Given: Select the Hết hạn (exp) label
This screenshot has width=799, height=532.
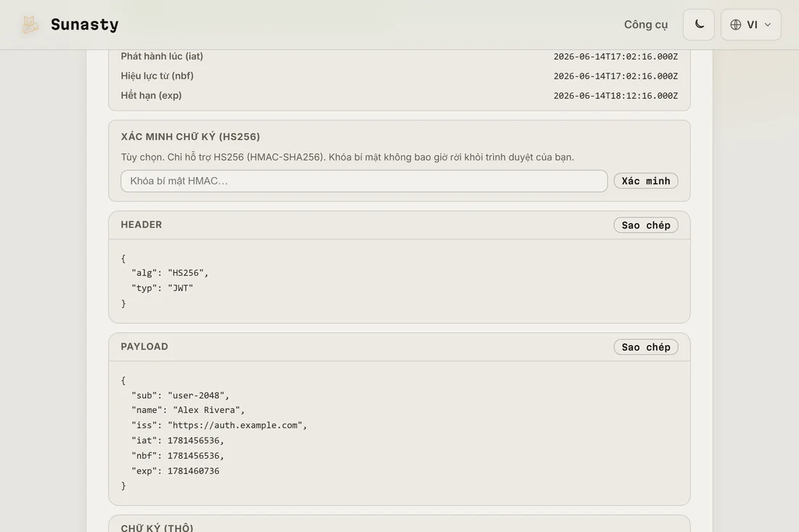Looking at the screenshot, I should 151,95.
